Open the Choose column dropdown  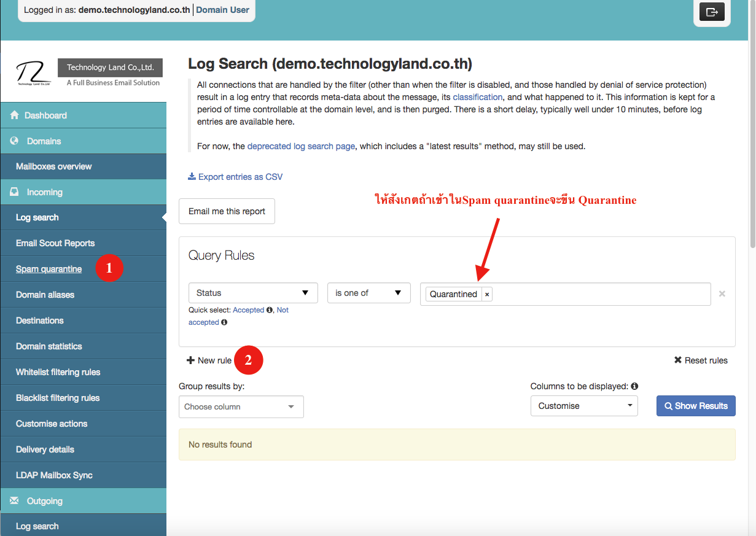[241, 406]
